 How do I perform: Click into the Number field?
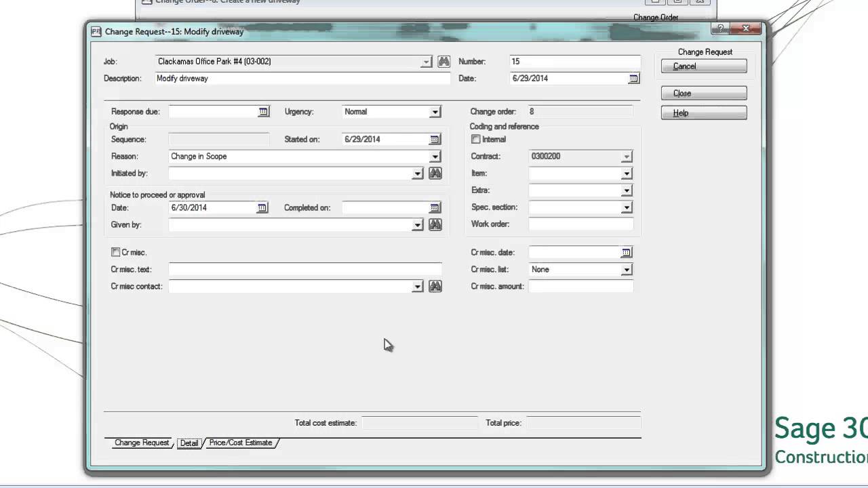pos(575,62)
